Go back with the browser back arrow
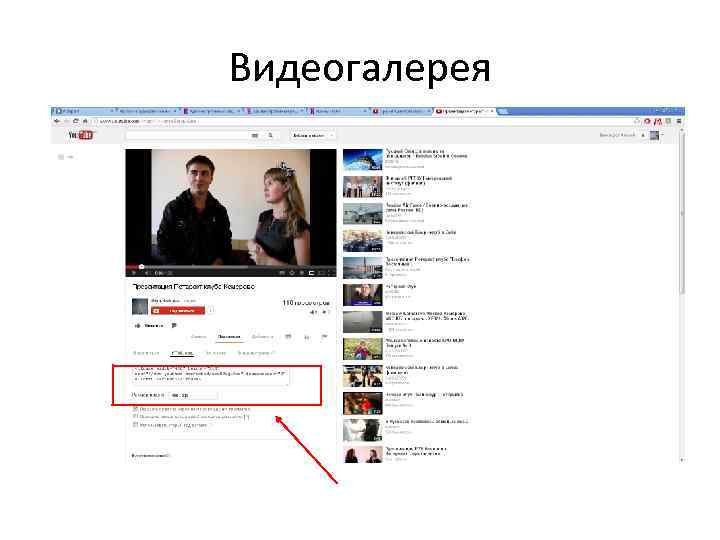The height and width of the screenshot is (540, 720). [x=57, y=121]
